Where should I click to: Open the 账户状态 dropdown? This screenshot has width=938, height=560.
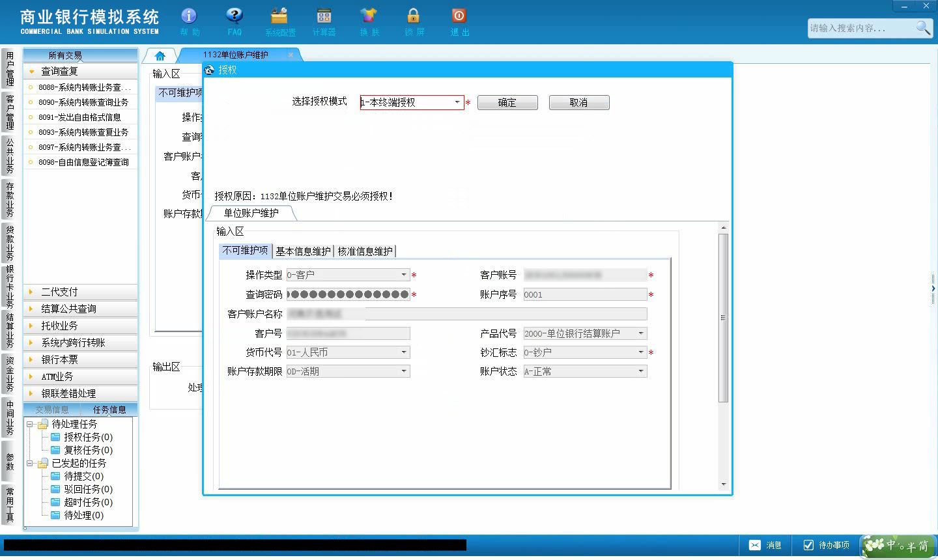point(641,371)
